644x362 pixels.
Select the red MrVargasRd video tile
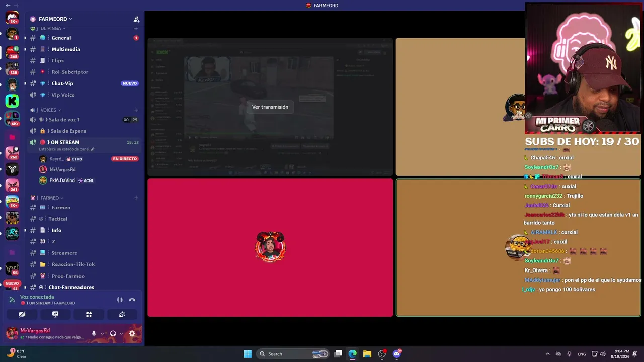tap(270, 248)
